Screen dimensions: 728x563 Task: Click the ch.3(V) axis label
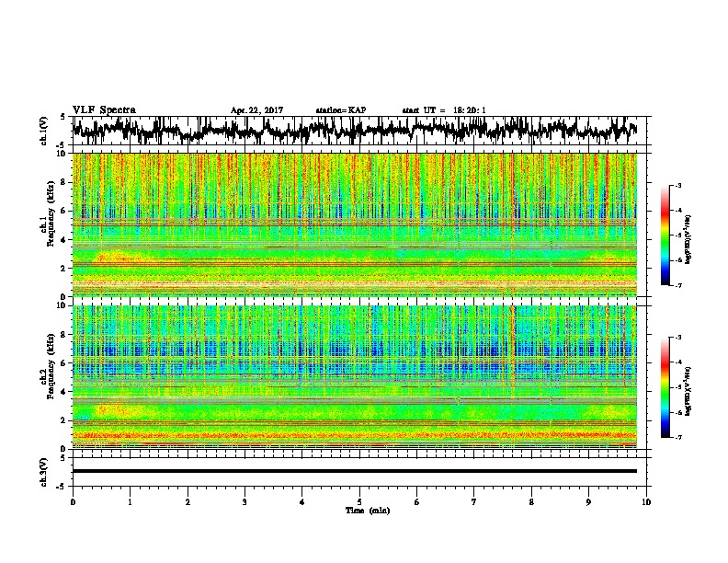[x=43, y=473]
